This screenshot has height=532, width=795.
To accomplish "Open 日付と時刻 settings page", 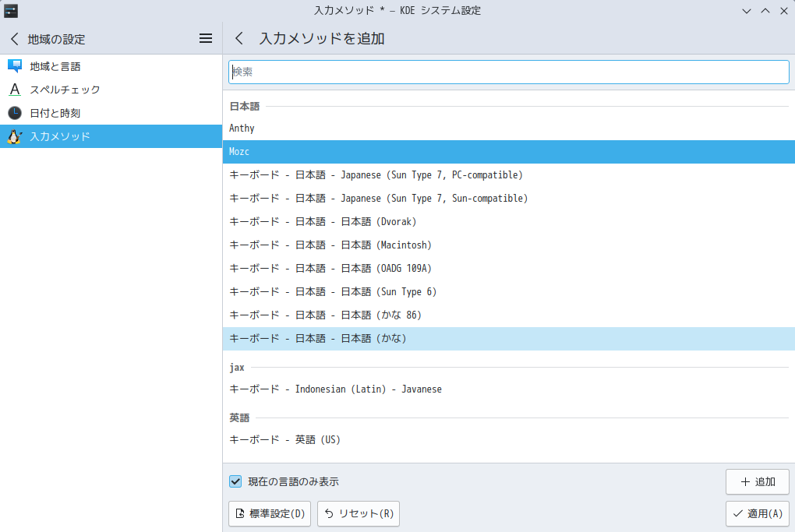I will tap(111, 113).
